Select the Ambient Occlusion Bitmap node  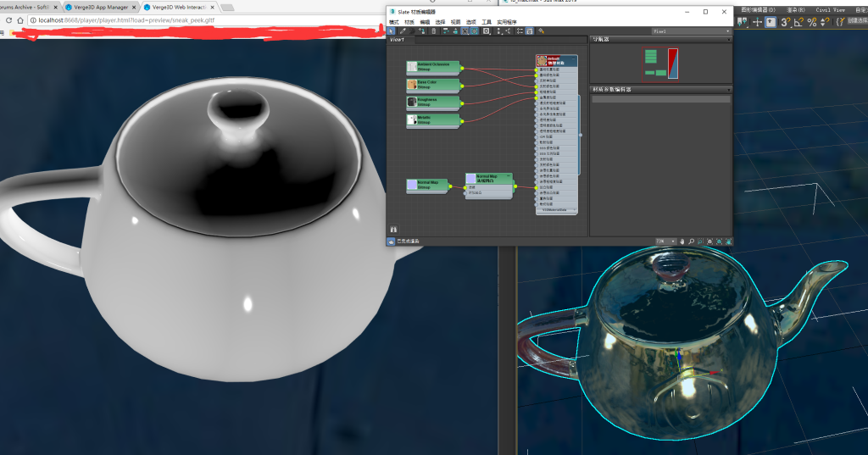[x=433, y=67]
